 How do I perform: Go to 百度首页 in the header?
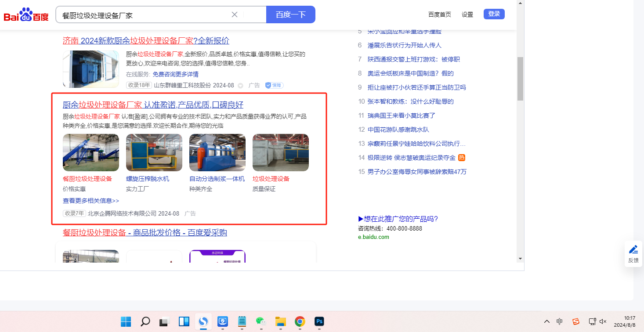(439, 14)
